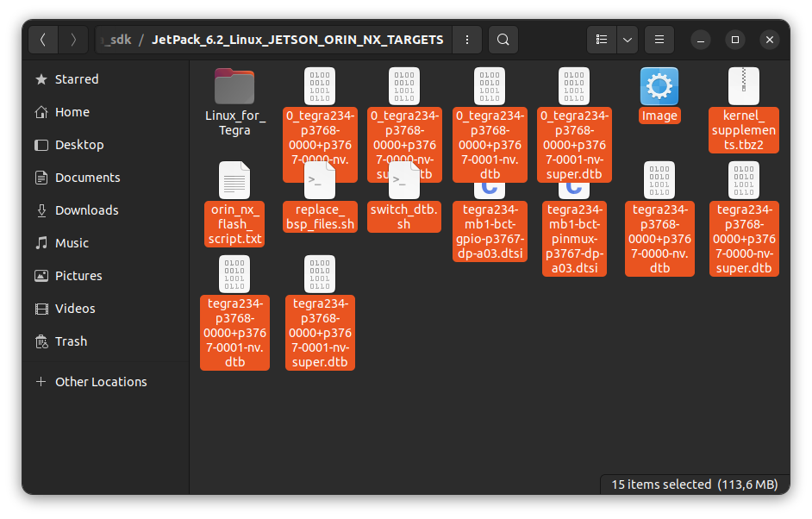Screen dimensions: 812x519
Task: Select binary icon of tegra234-p3768-0000+p3767-0000-nv.dtb
Action: 659,180
